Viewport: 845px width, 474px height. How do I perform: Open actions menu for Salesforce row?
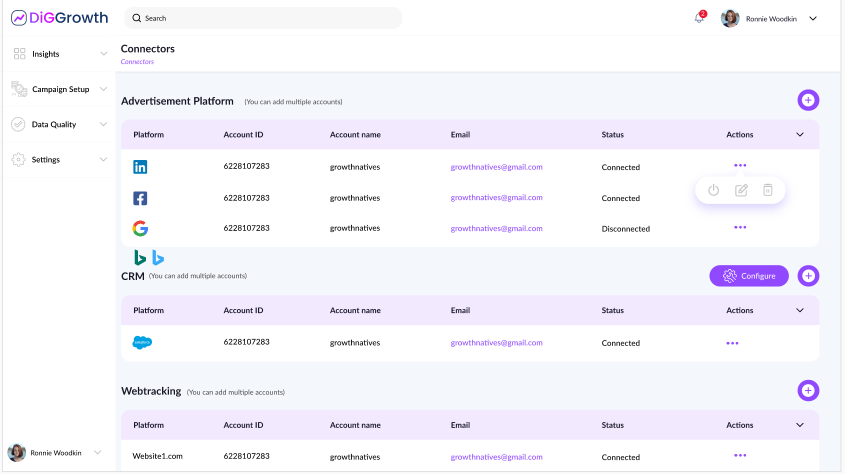point(732,343)
